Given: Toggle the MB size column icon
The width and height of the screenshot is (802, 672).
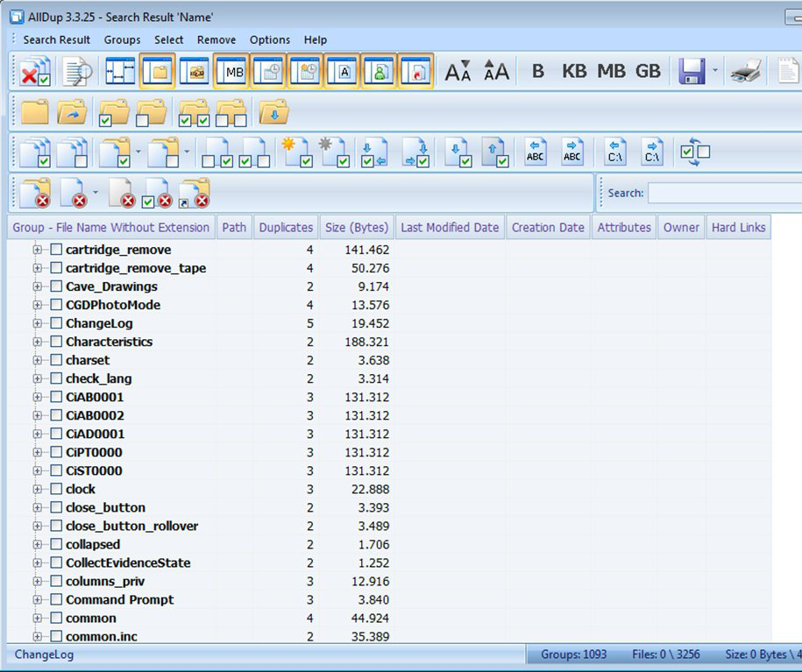Looking at the screenshot, I should click(231, 71).
